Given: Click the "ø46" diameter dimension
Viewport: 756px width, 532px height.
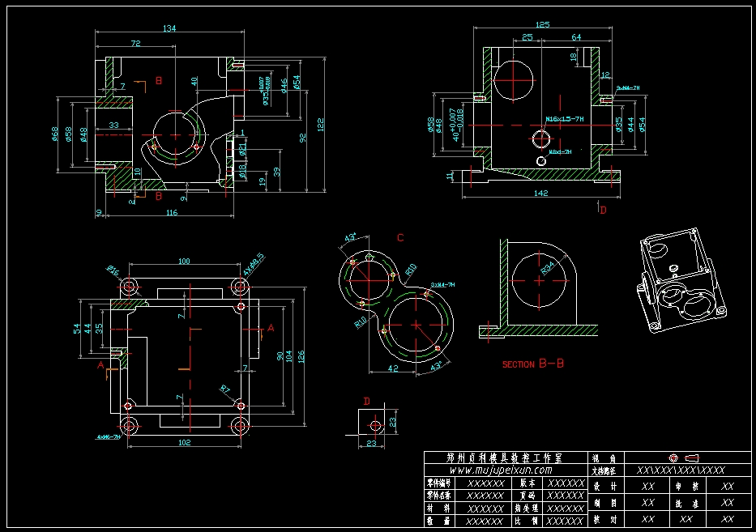Looking at the screenshot, I should click(284, 86).
